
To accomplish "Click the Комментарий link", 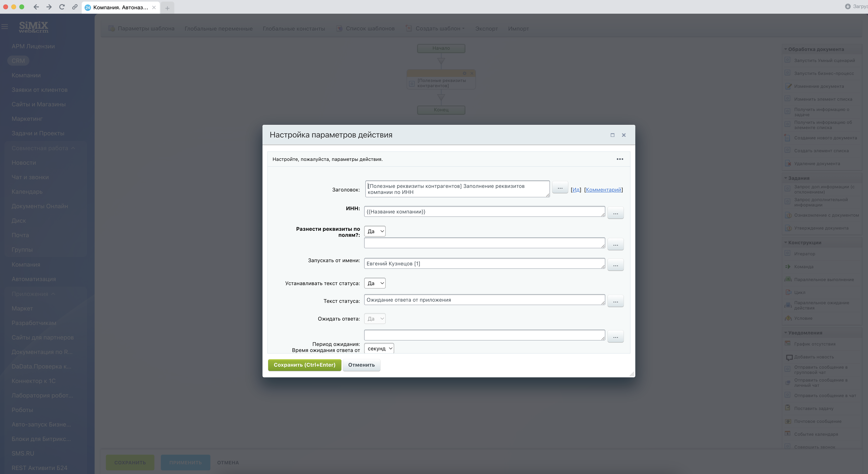I will click(603, 189).
